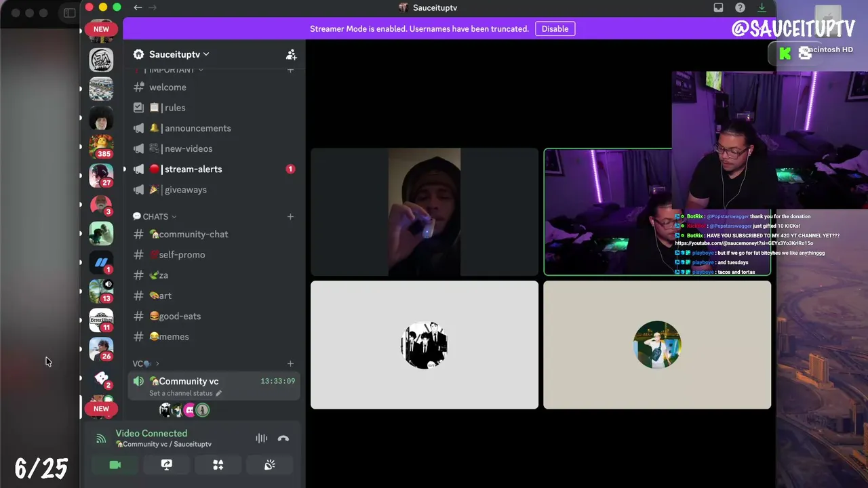The width and height of the screenshot is (868, 488).
Task: Click the Set a channel status text
Action: [181, 393]
